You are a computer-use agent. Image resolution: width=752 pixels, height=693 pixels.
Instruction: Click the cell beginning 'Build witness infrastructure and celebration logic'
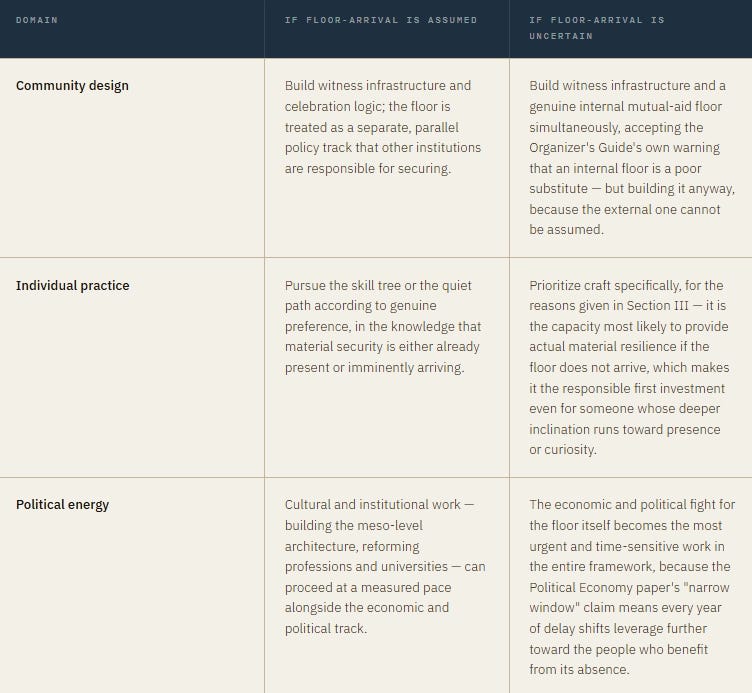[387, 158]
